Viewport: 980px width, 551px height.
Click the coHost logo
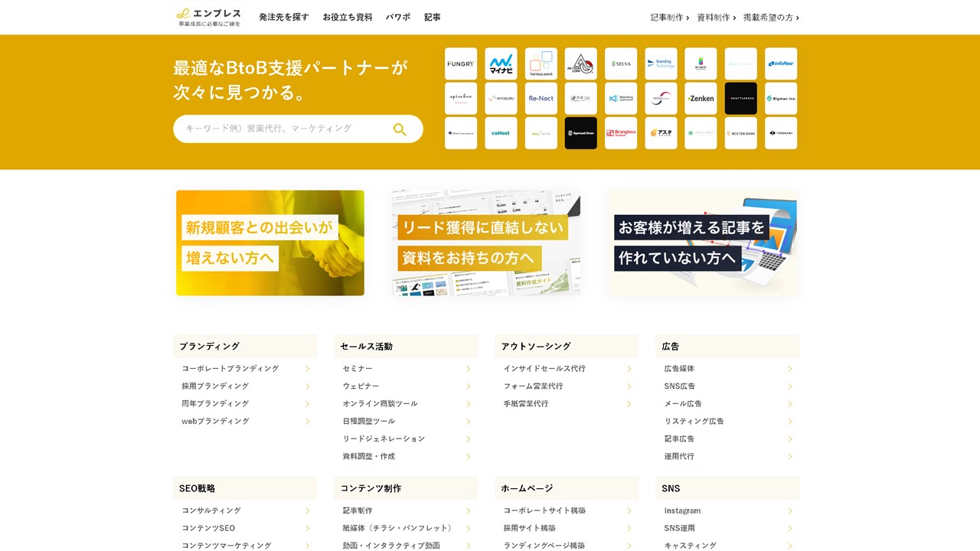(x=501, y=132)
